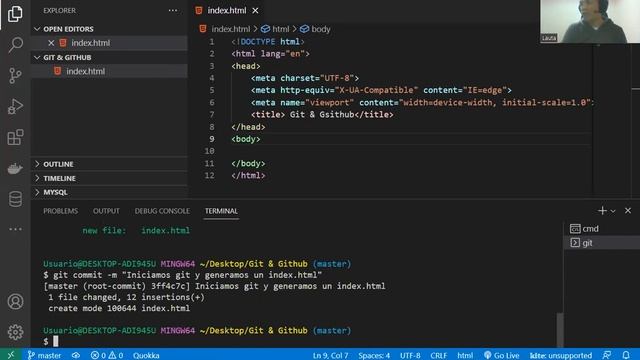Open the Explorer view in activity bar
640x360 pixels.
15,14
